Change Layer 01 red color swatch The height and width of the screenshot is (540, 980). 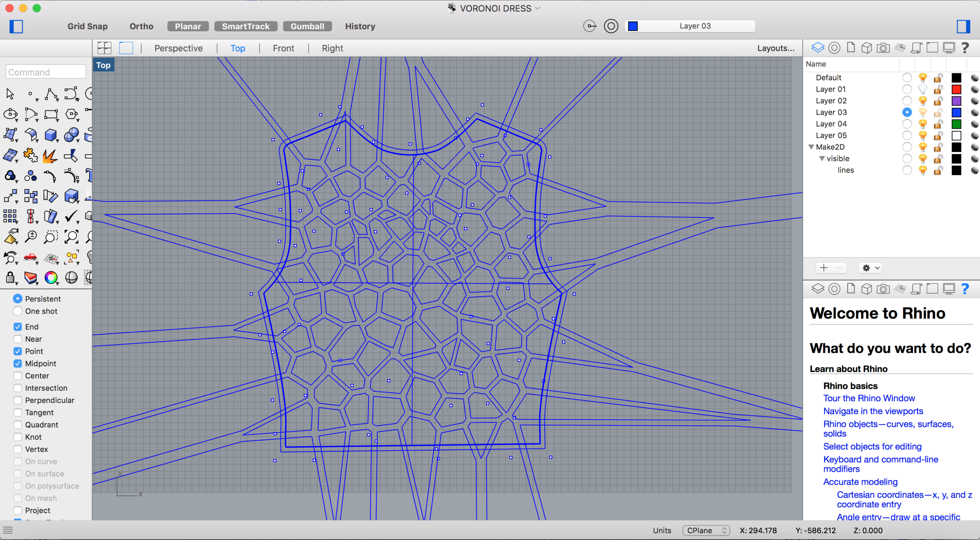(956, 89)
